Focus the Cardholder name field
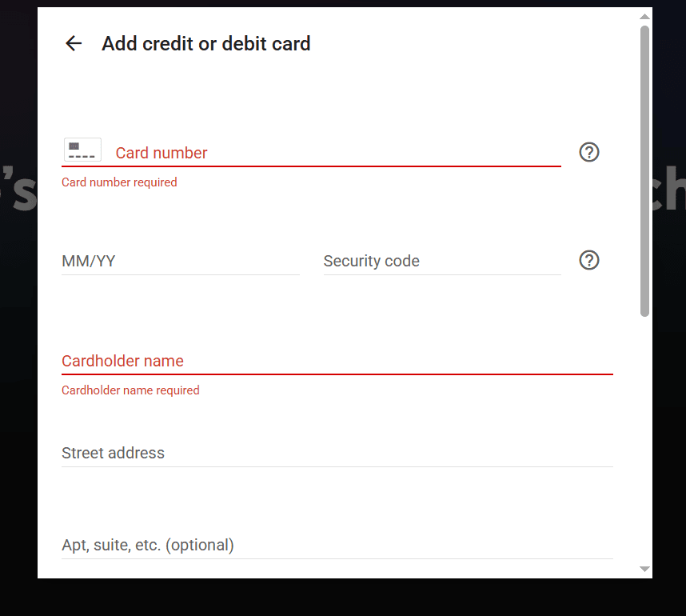 click(x=337, y=361)
